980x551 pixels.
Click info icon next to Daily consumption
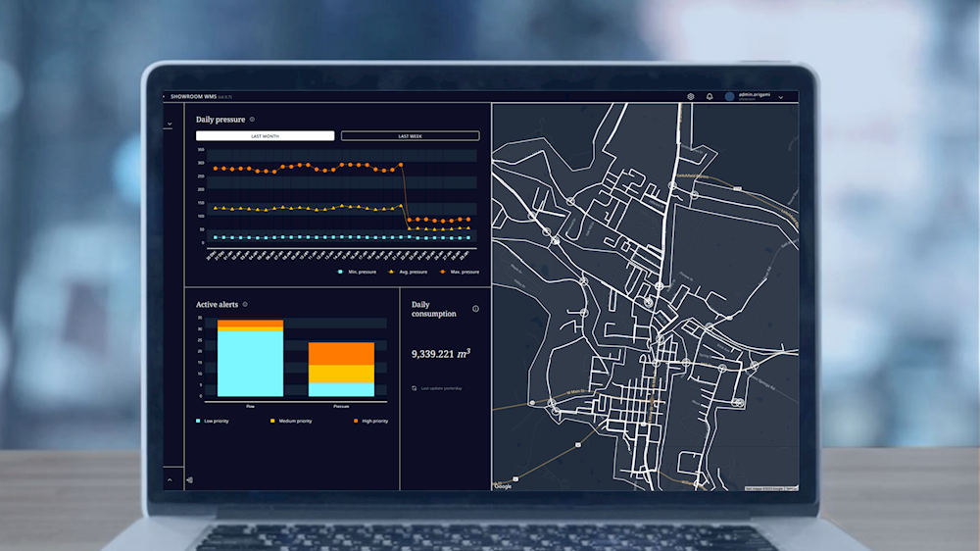click(x=476, y=309)
